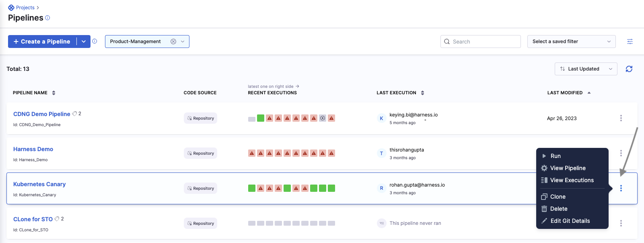This screenshot has height=243, width=644.
Task: Open the Select a saved filter dropdown
Action: [x=571, y=42]
